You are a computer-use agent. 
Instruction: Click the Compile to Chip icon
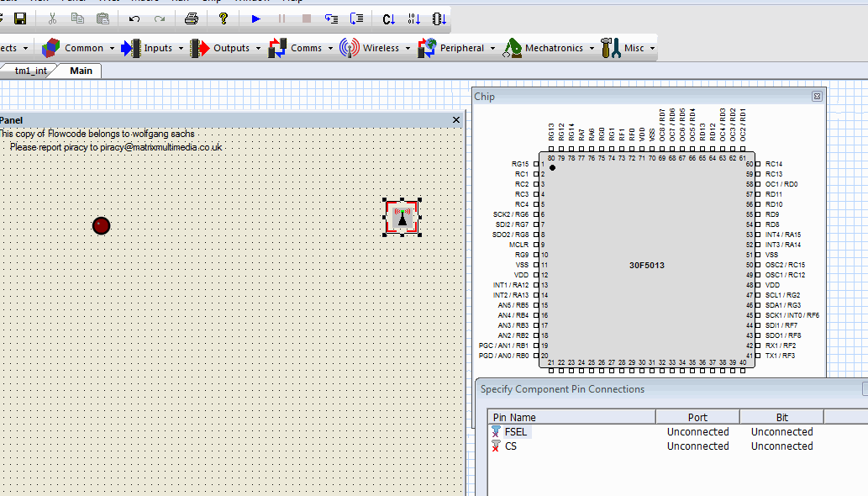click(439, 18)
